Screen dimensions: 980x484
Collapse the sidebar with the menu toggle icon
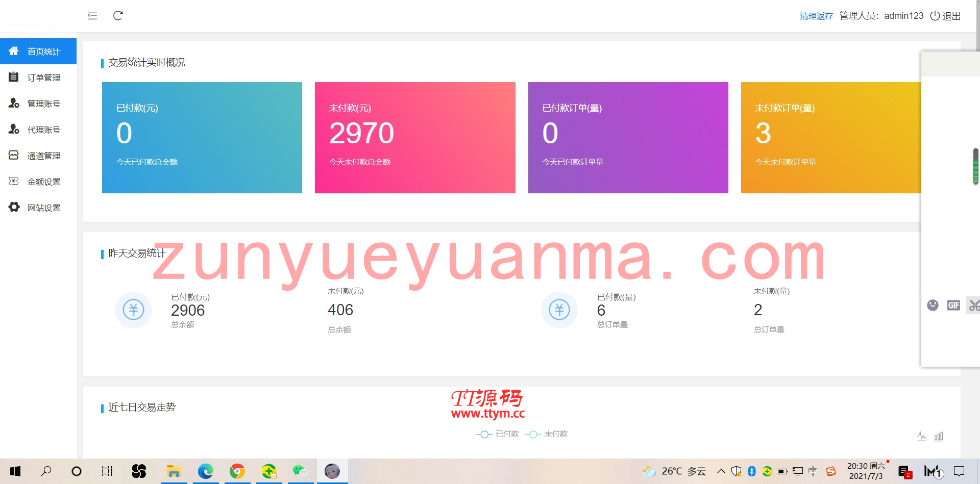click(92, 15)
